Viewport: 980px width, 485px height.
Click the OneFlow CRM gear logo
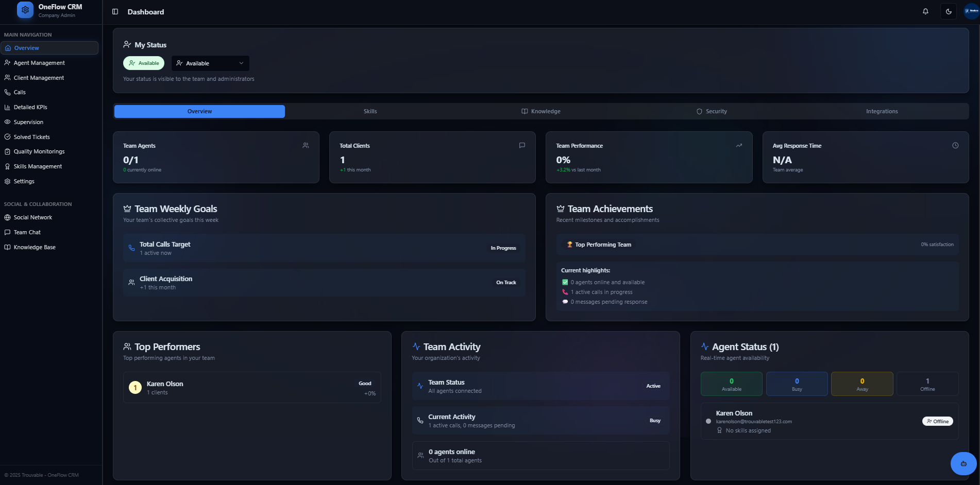tap(24, 10)
